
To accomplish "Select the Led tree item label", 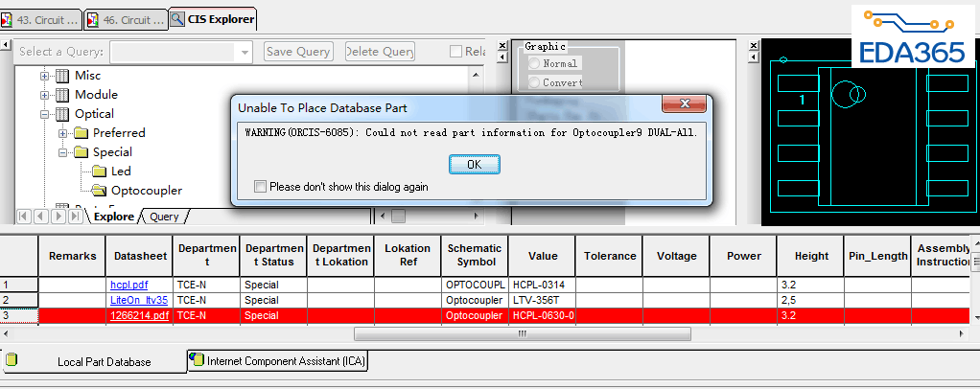I will 121,172.
